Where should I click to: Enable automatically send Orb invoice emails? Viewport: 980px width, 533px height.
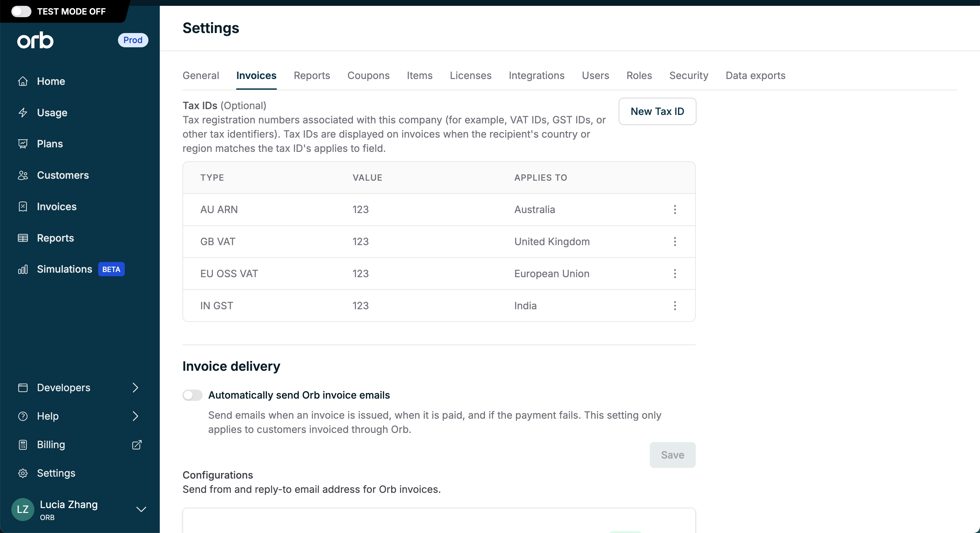tap(192, 395)
